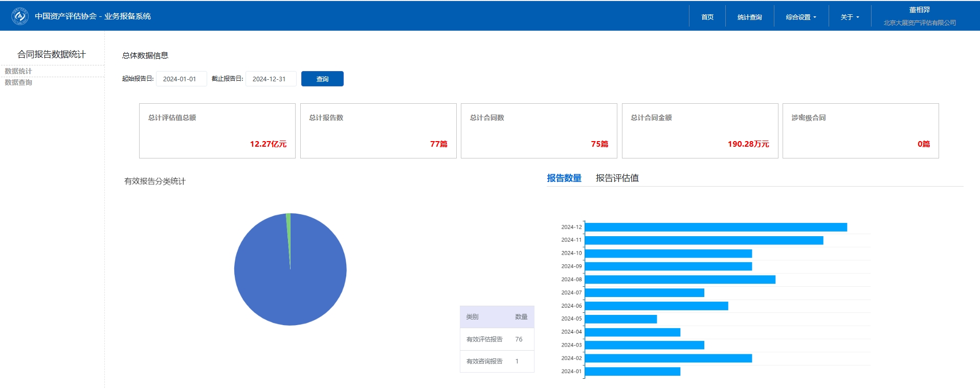Viewport: 980px width, 388px height.
Task: Click the 2024-05 bar in chart
Action: 620,319
